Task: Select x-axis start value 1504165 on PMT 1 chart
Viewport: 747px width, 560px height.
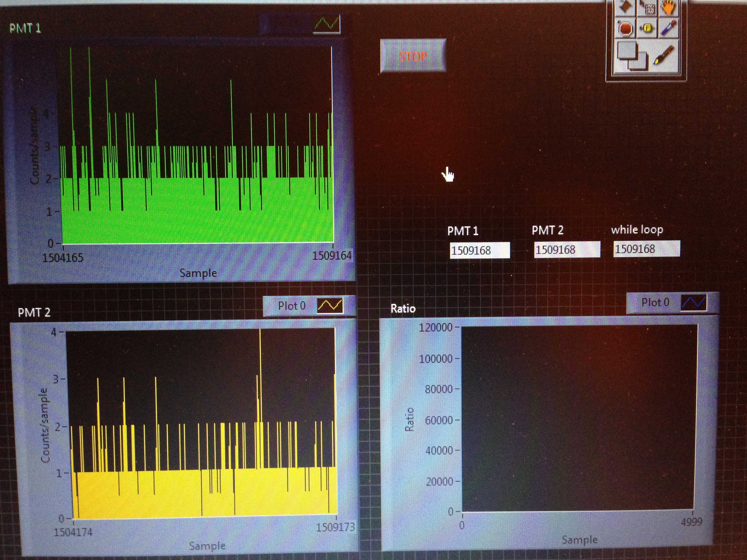Action: tap(62, 258)
